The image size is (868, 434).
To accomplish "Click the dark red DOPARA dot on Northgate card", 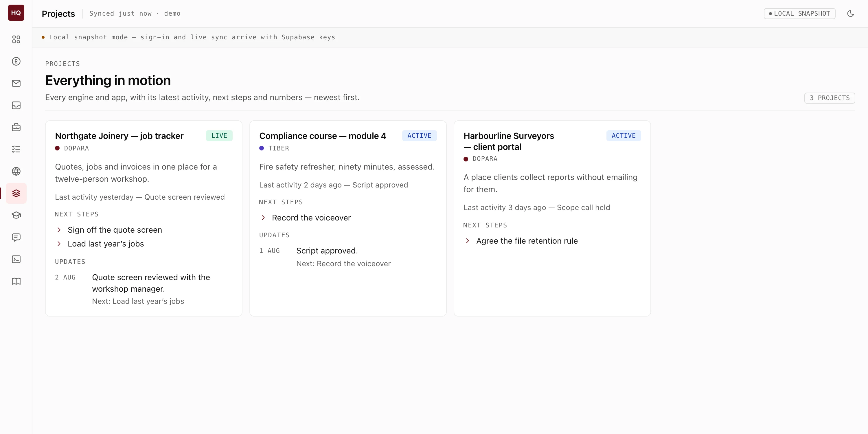I will click(x=57, y=148).
